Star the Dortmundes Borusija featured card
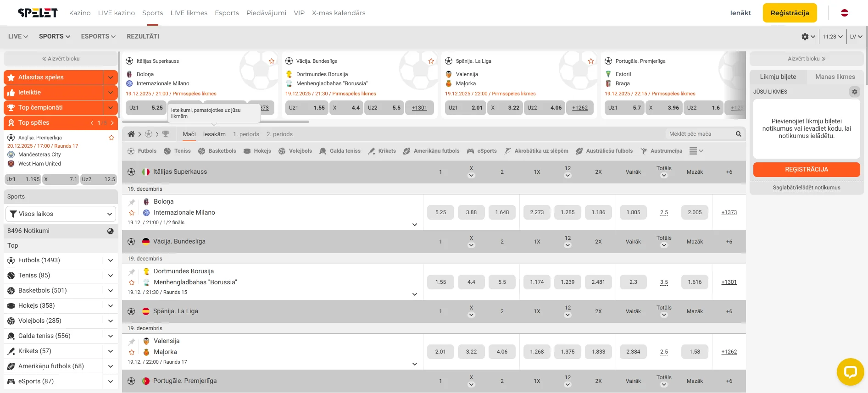The height and width of the screenshot is (393, 868). pos(431,61)
